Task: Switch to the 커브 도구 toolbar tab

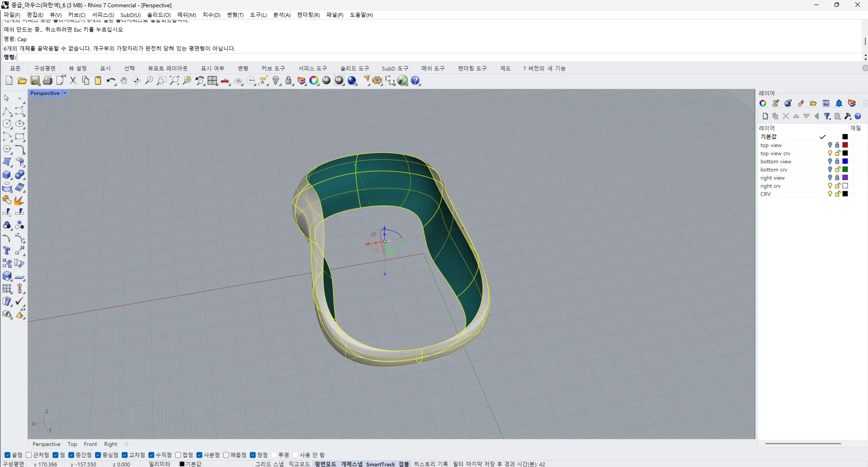Action: 273,68
